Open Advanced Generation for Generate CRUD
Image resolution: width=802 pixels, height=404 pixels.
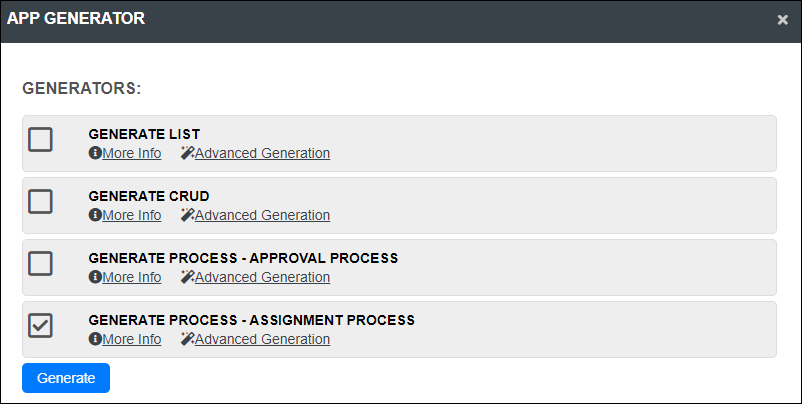pyautogui.click(x=262, y=215)
